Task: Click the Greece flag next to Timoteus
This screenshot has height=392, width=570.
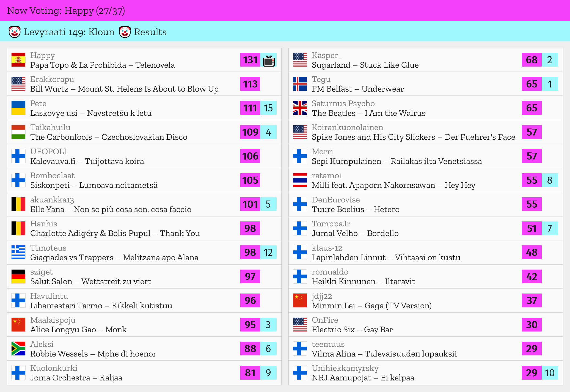Action: click(18, 253)
